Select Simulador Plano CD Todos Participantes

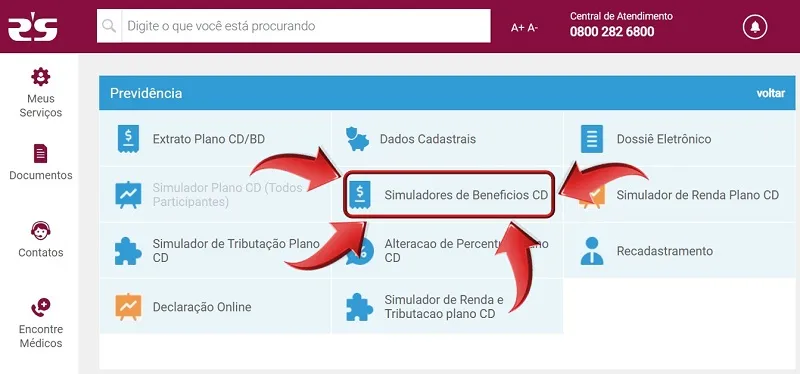[215, 194]
